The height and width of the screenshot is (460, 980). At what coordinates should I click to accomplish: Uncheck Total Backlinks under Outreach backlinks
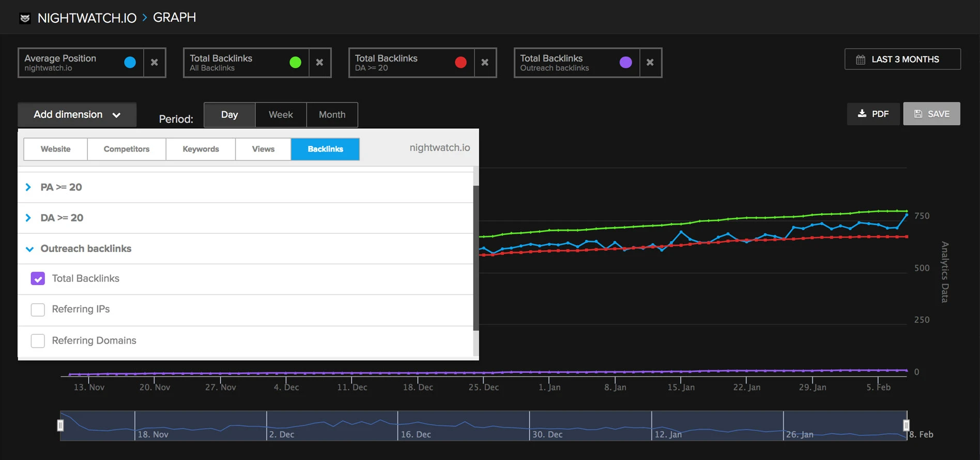click(38, 279)
